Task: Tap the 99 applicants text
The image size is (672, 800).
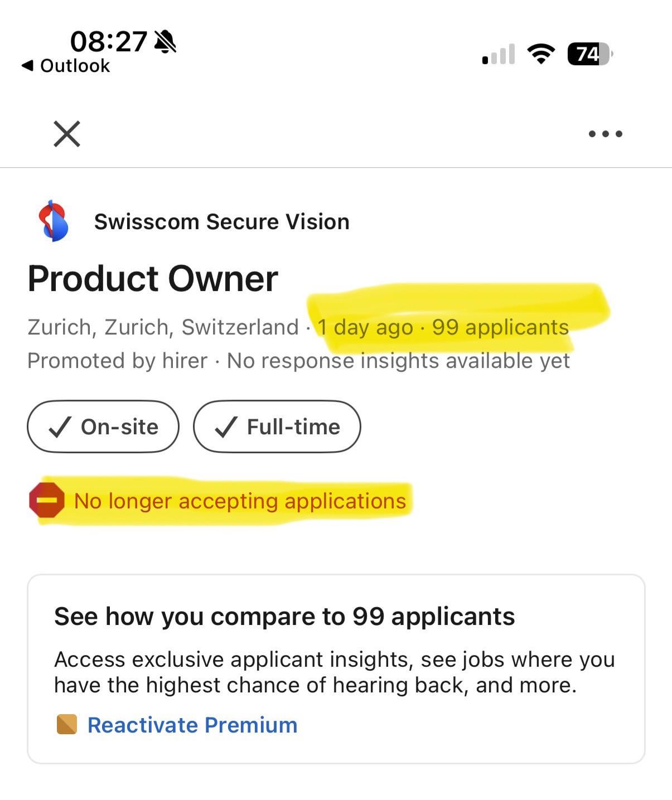Action: [x=500, y=327]
